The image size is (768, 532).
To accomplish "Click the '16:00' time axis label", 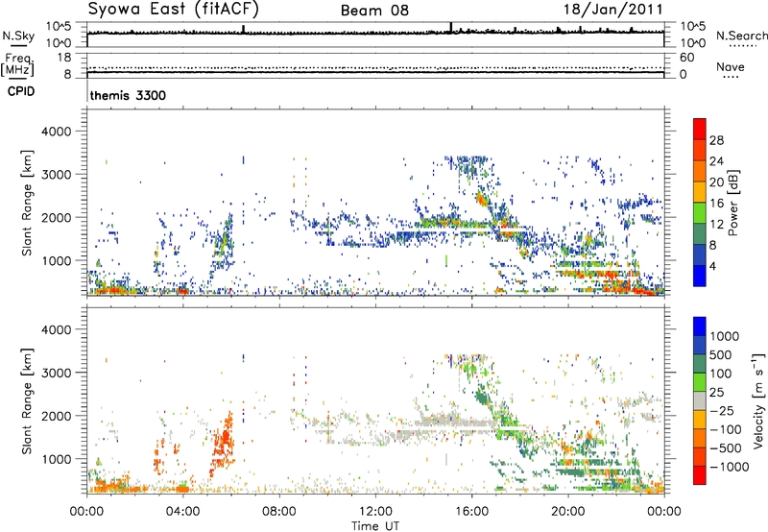I will [x=471, y=511].
